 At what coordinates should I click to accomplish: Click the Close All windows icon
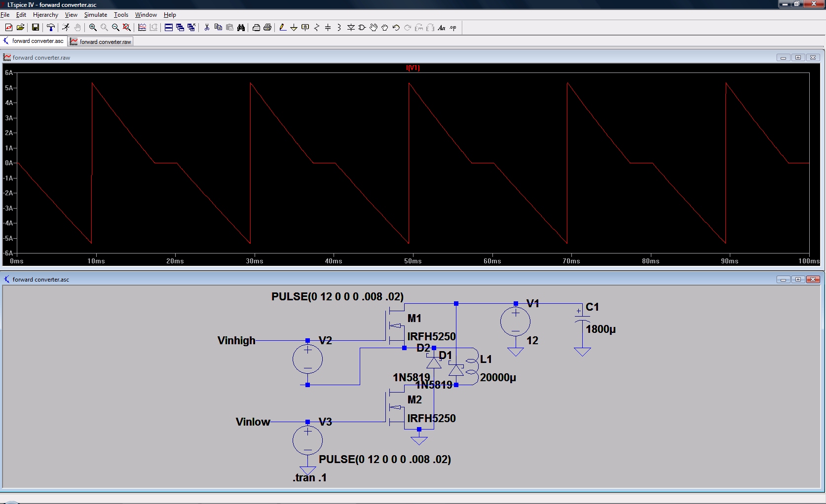(x=191, y=28)
